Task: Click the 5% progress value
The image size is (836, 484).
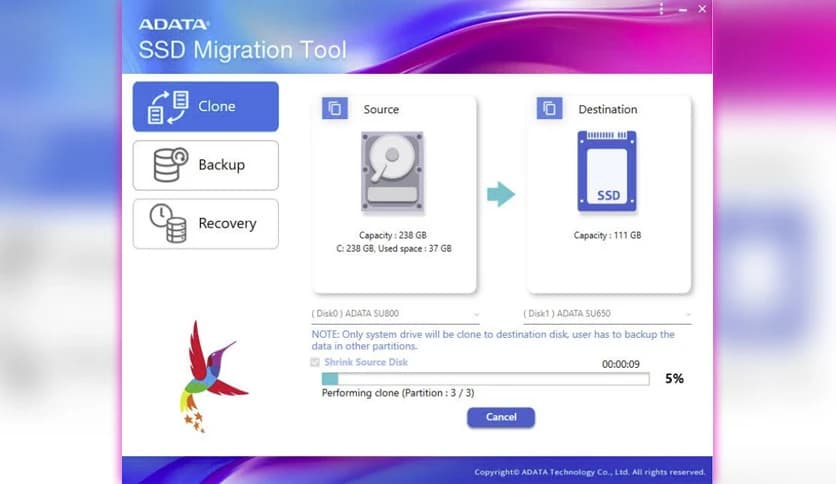Action: [x=674, y=378]
